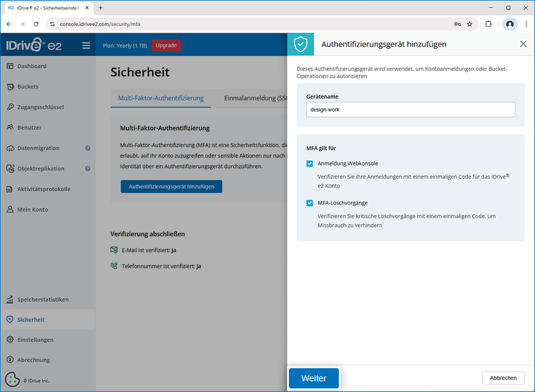Uncheck Anmeldung Webkonsole checkbox
The width and height of the screenshot is (535, 392).
[x=310, y=163]
